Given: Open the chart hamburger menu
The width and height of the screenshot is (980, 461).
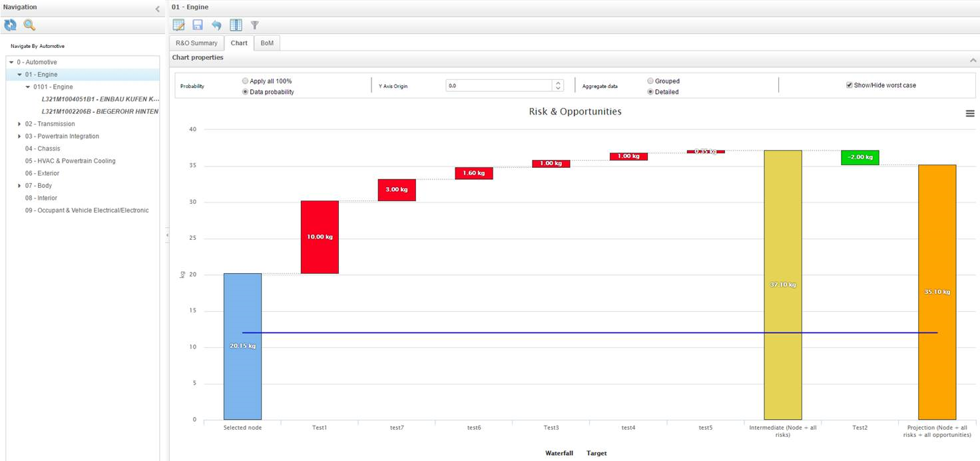Looking at the screenshot, I should tap(969, 114).
